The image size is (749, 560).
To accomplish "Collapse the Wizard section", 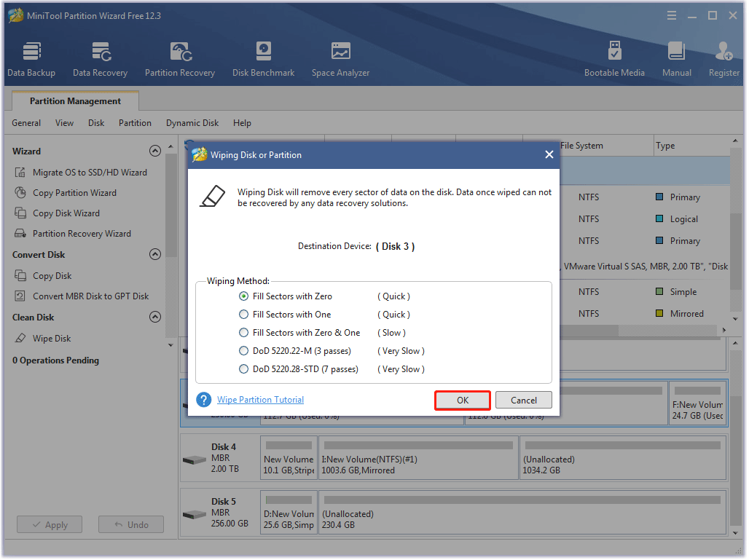I will (x=154, y=151).
